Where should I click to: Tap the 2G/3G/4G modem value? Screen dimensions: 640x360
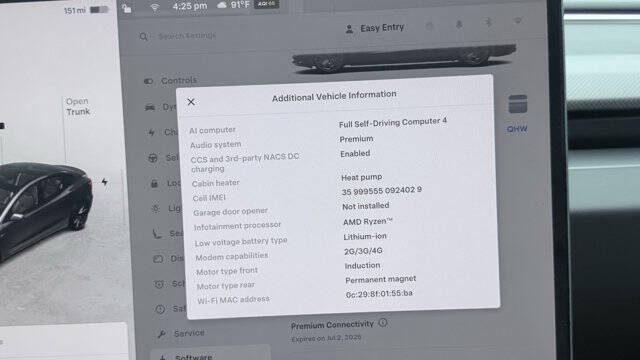click(363, 251)
